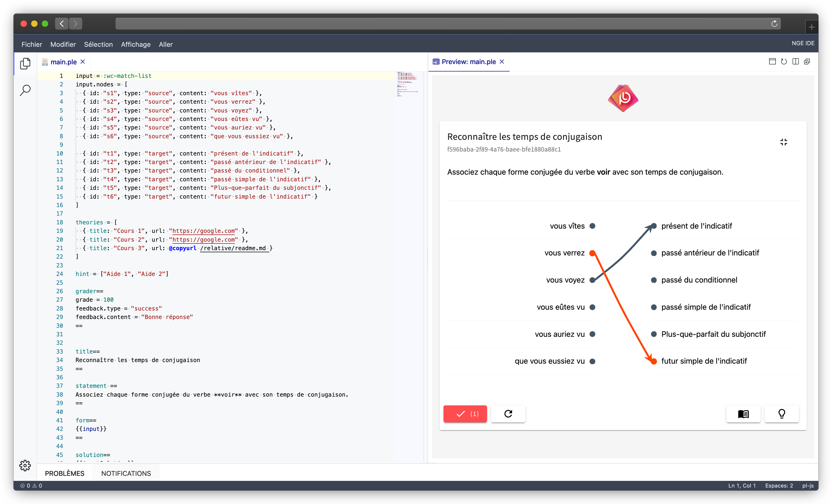The width and height of the screenshot is (832, 504).
Task: Open the Affichage menu
Action: pos(136,44)
